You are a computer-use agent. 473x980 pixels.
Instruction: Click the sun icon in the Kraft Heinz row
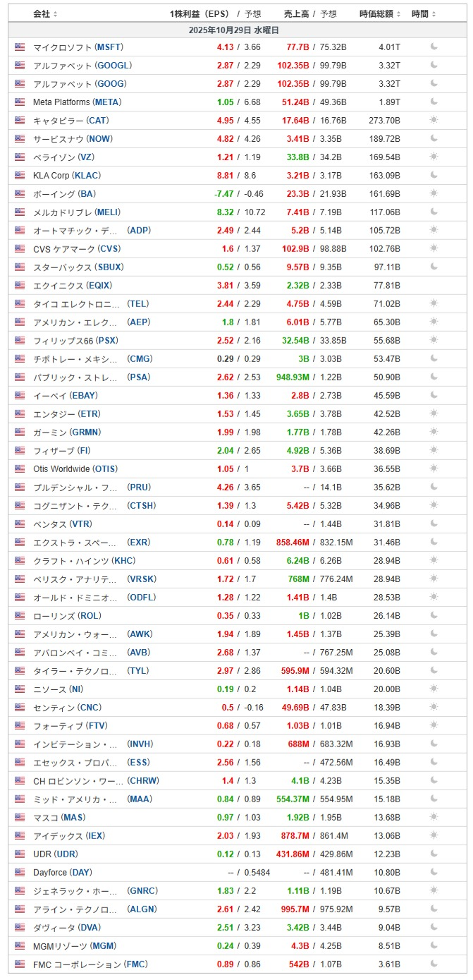[x=434, y=561]
